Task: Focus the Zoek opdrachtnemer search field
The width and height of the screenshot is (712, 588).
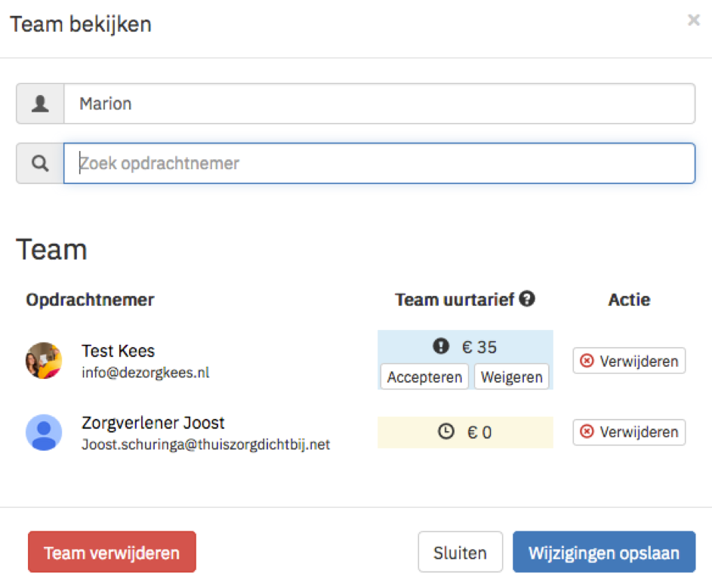Action: click(379, 163)
